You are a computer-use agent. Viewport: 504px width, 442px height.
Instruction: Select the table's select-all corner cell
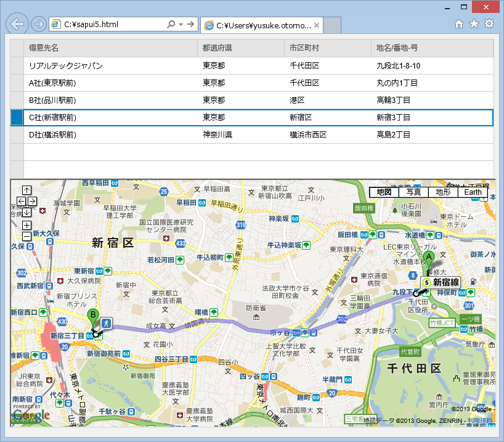[x=17, y=48]
